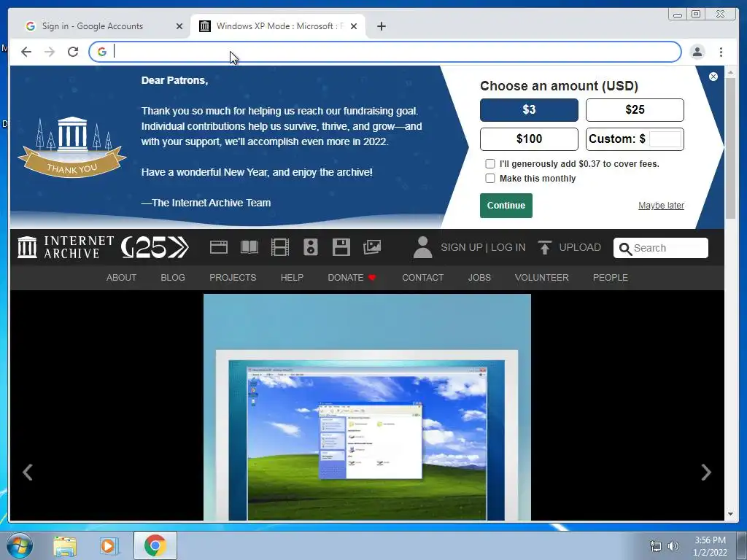Show next image with right chevron

(706, 472)
